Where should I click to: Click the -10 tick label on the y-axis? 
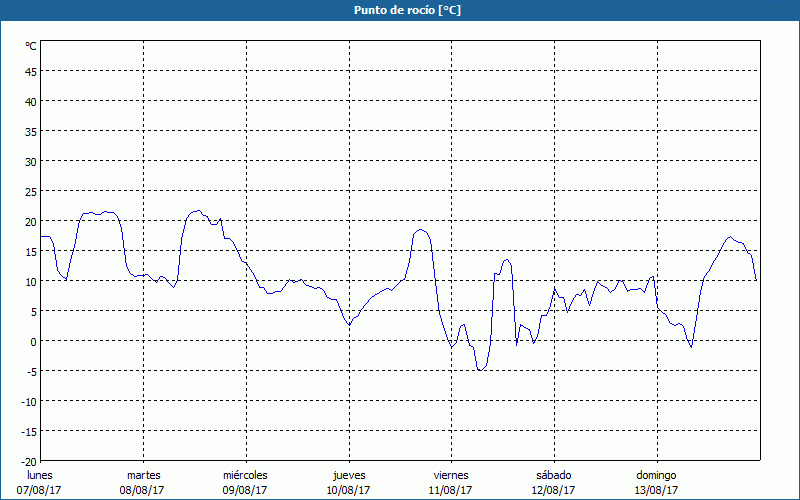(x=28, y=401)
